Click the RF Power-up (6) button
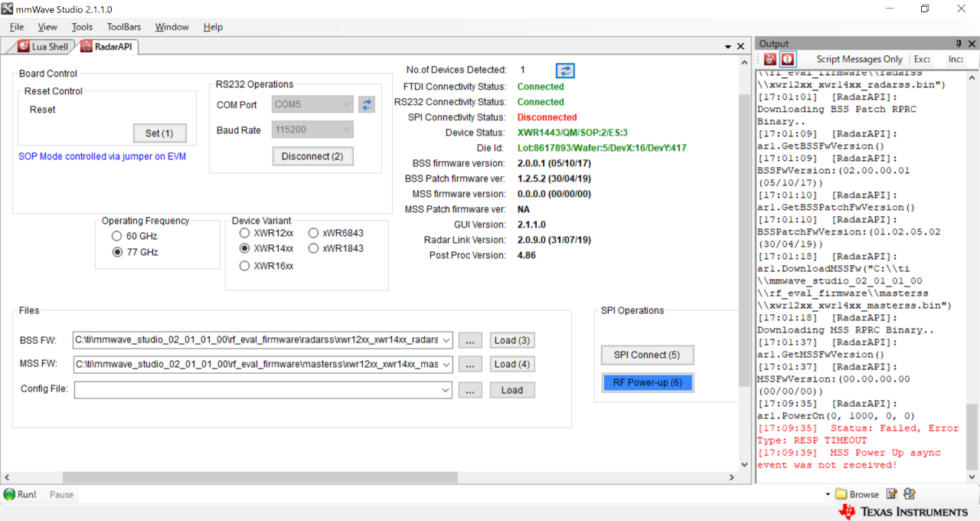Screen dimensions: 980x521 pos(648,382)
